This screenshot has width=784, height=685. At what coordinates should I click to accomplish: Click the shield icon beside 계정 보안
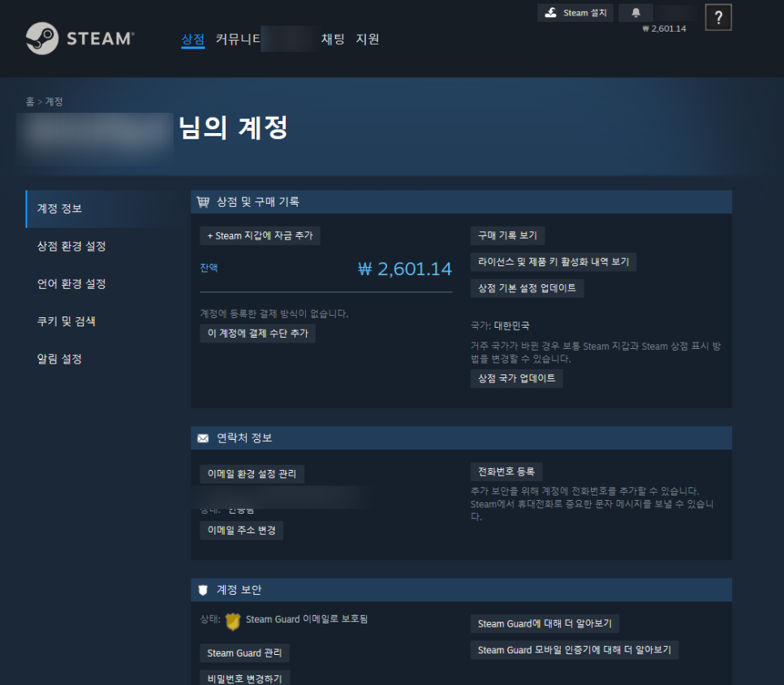203,590
